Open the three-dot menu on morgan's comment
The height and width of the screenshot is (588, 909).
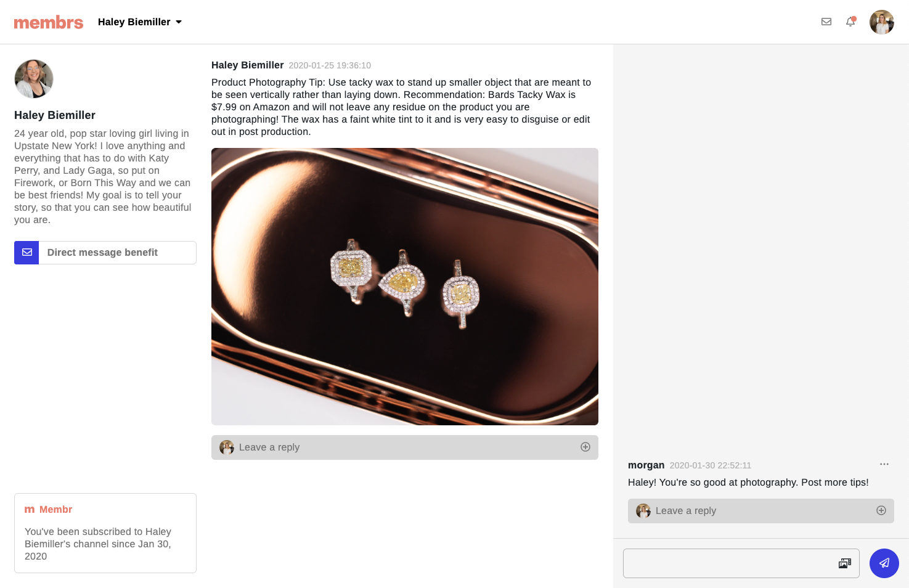(884, 464)
